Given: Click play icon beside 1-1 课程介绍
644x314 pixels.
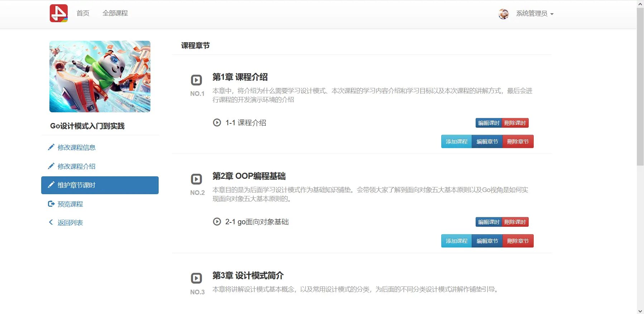Looking at the screenshot, I should 217,123.
